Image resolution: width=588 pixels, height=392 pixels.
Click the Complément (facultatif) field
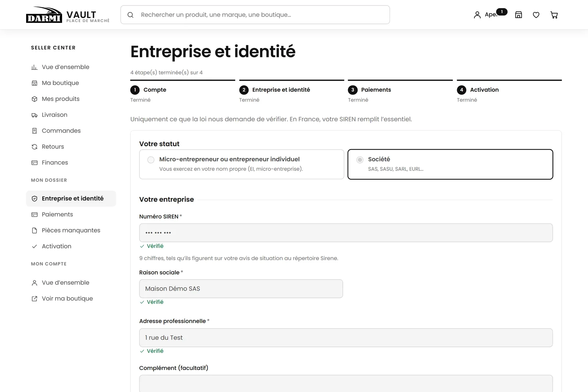point(346,384)
